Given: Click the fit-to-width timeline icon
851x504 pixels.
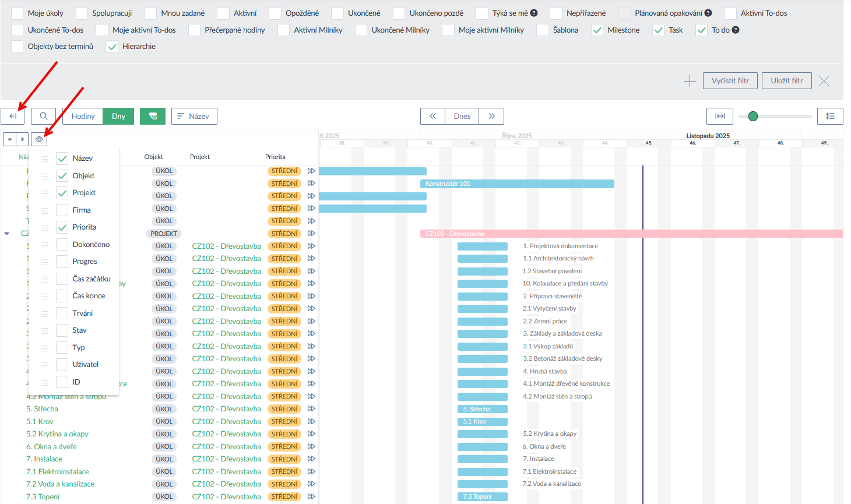Looking at the screenshot, I should coord(720,116).
